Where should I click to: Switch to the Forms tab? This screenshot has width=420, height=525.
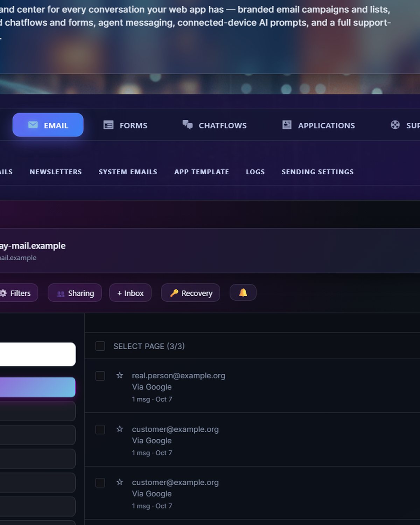125,125
